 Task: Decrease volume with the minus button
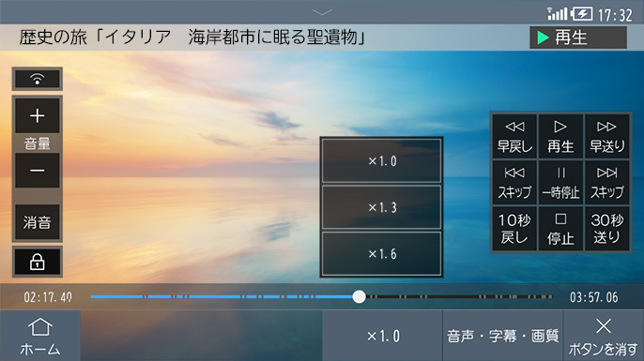pyautogui.click(x=38, y=171)
